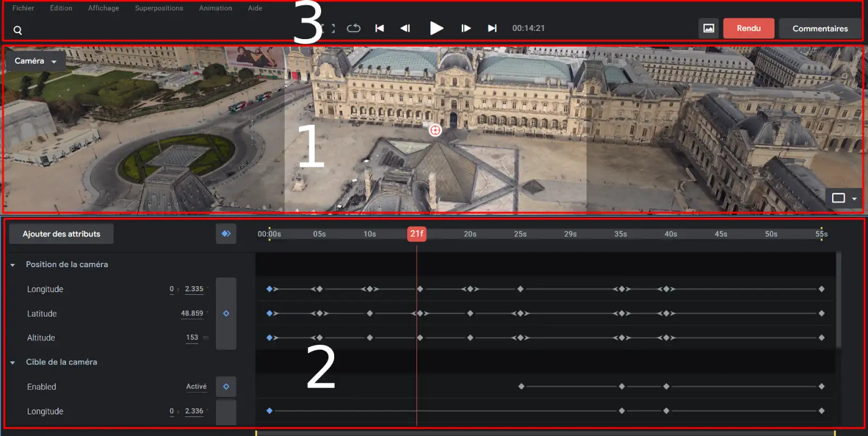Open the Superpositions menu
The image size is (868, 436).
[x=159, y=8]
